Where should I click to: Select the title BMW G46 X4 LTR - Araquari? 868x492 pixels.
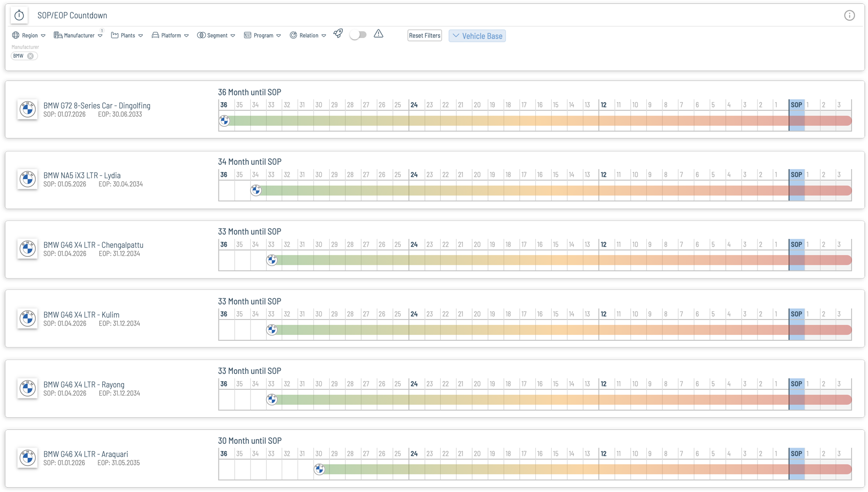coord(86,454)
